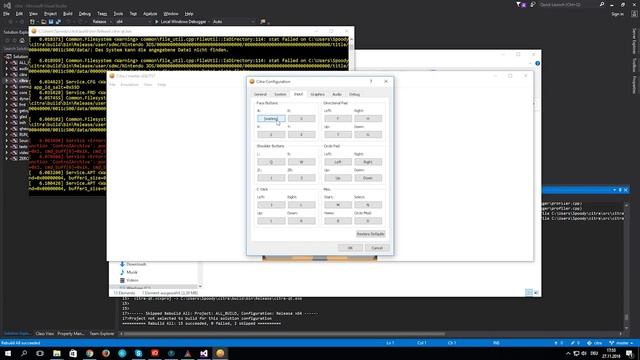Click the Face Buttons A key binding button
The image size is (640, 360).
271,119
